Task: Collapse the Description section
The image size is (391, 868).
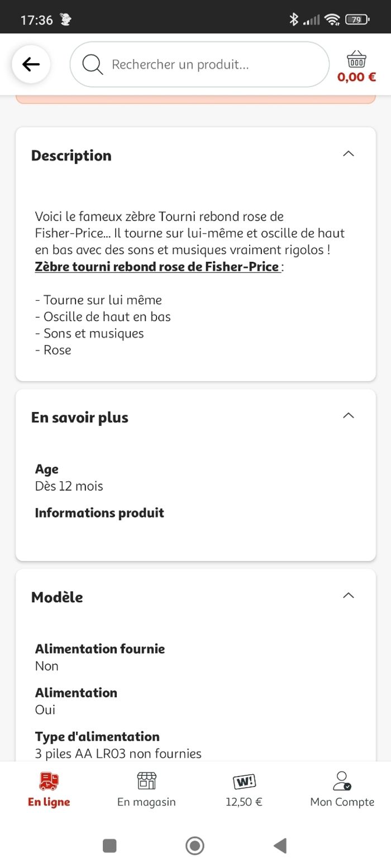Action: pos(348,154)
